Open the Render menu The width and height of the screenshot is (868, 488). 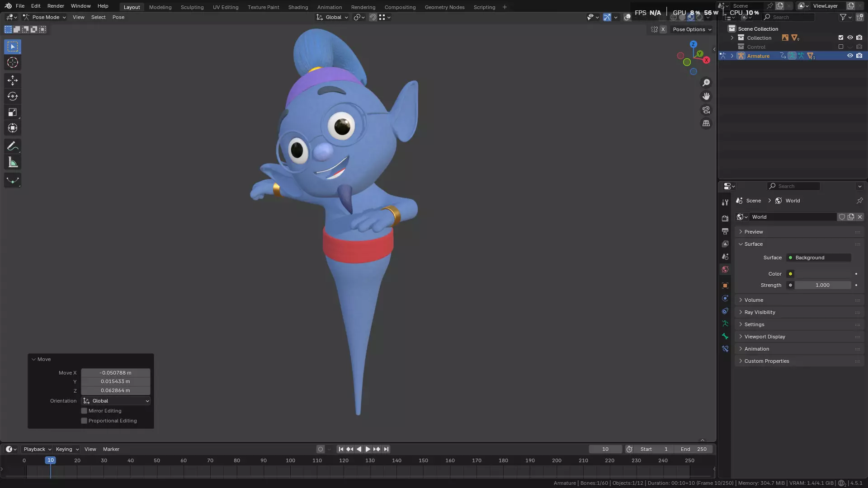[56, 6]
